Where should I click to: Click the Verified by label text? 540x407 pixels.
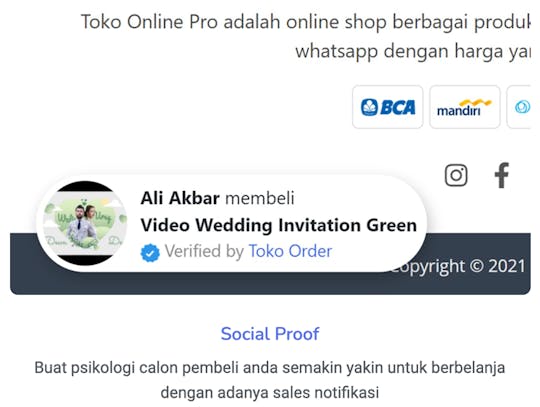pos(204,251)
